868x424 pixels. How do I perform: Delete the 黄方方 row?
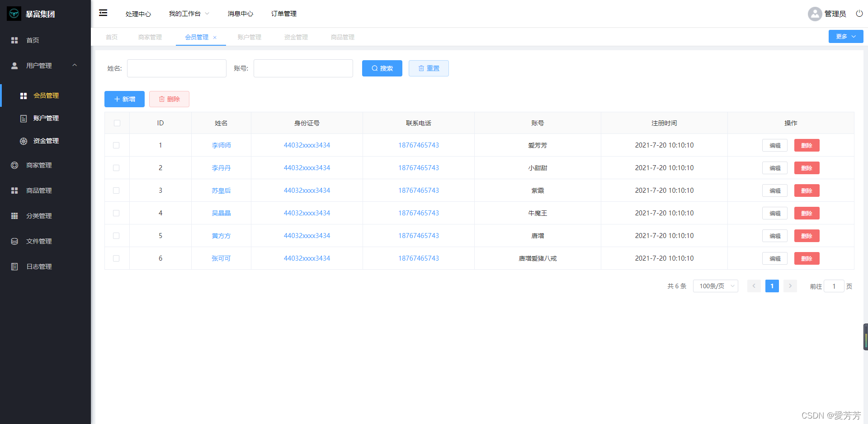tap(807, 236)
